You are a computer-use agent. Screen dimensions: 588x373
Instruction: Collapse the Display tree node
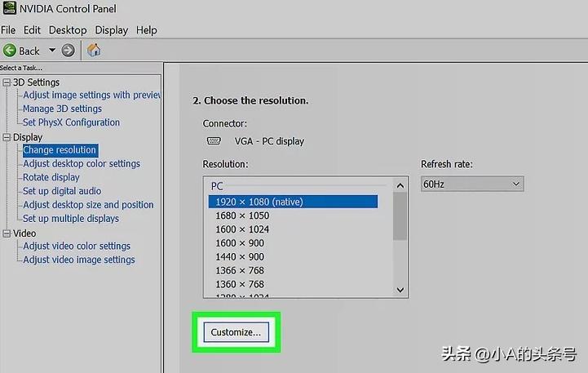7,137
